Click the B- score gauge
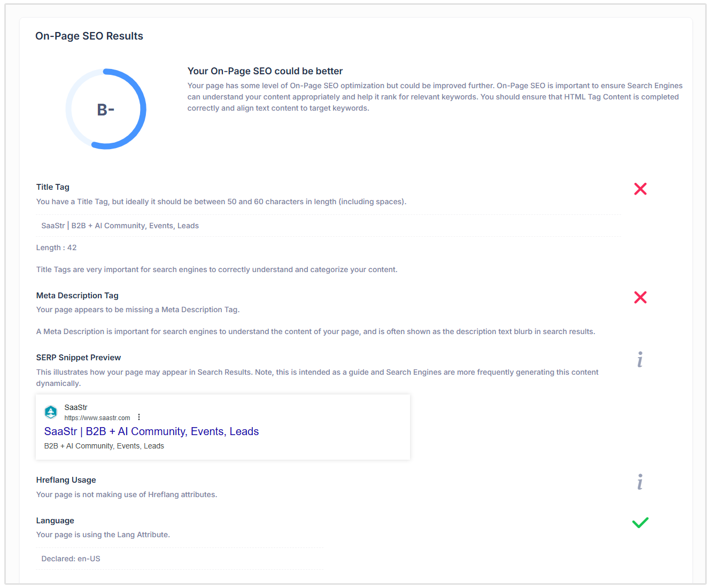Image resolution: width=711 pixels, height=588 pixels. (105, 109)
